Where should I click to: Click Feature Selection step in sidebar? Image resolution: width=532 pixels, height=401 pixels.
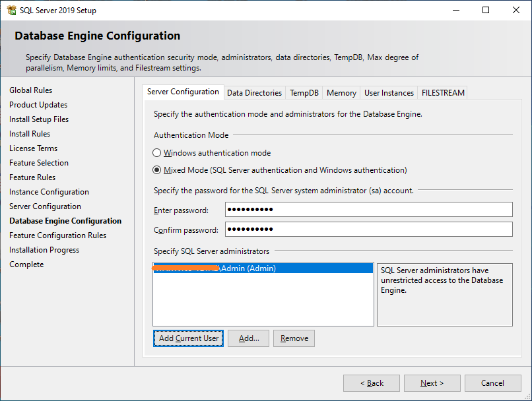39,163
